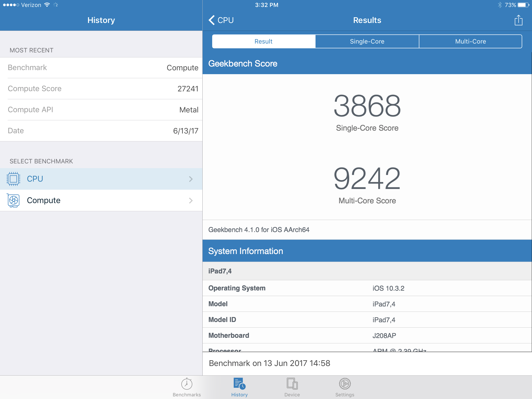
Task: Click the CPU chip icon in benchmark list
Action: pos(13,179)
